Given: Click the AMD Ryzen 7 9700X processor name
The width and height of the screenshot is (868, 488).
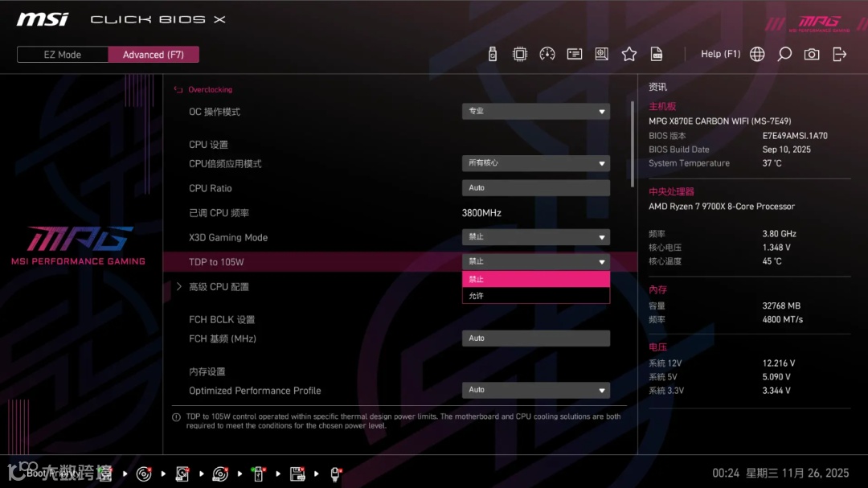Looking at the screenshot, I should 721,207.
